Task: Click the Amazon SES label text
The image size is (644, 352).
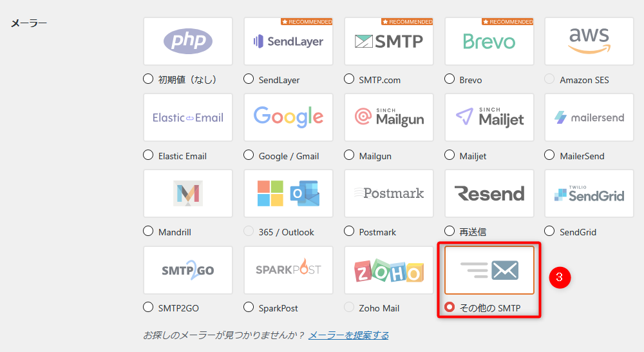Action: click(584, 80)
